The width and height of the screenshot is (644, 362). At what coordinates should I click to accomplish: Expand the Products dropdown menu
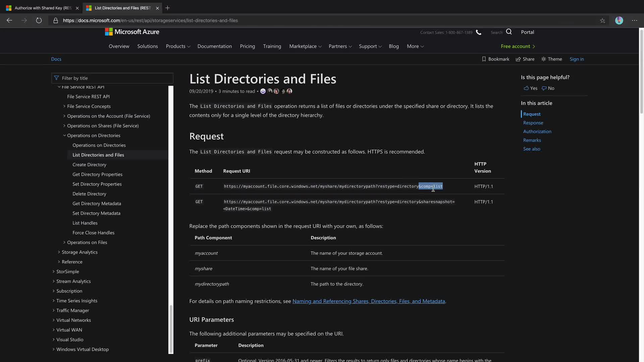178,46
